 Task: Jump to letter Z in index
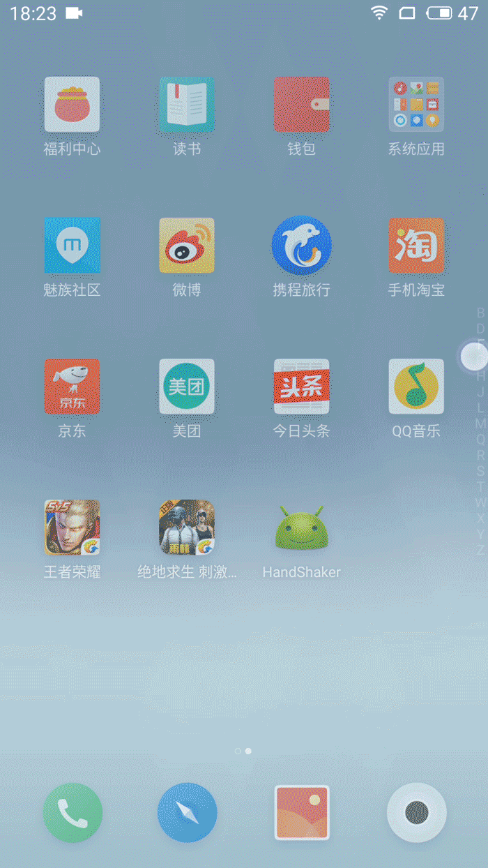(x=480, y=550)
